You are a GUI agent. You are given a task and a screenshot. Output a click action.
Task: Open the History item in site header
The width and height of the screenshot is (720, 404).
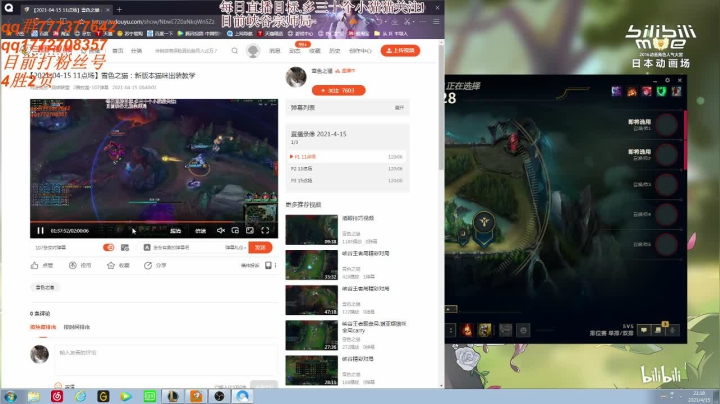335,50
